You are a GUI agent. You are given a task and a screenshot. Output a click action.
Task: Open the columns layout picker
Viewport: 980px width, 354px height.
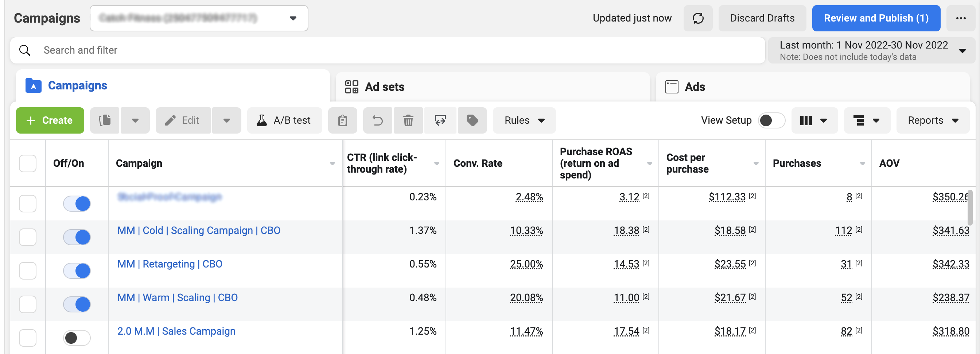814,120
